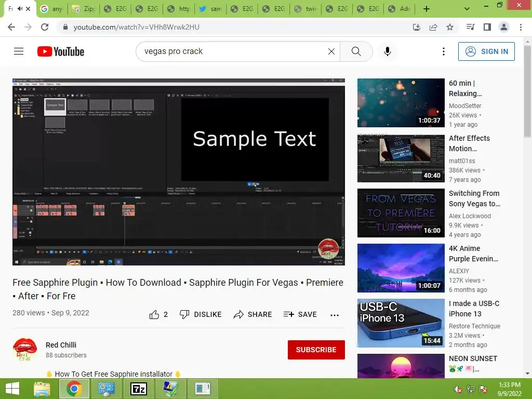This screenshot has width=532, height=399.
Task: Open 'Switching From Sony Vegas to' title
Action: click(474, 198)
